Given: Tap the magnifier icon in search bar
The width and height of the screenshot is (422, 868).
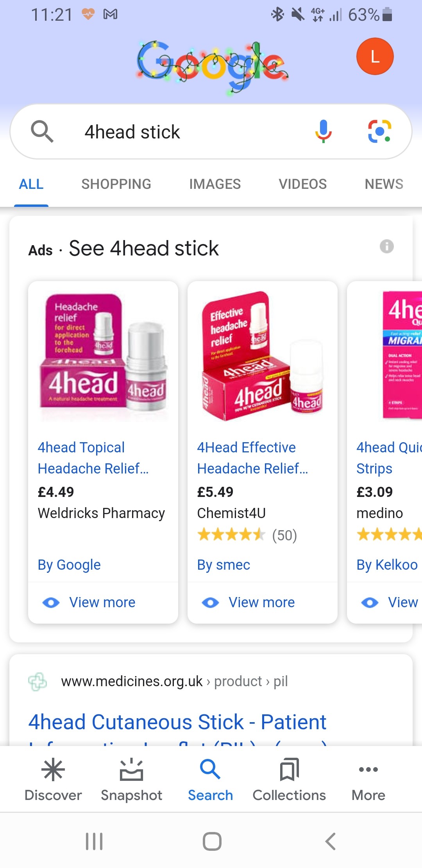Looking at the screenshot, I should pyautogui.click(x=42, y=131).
